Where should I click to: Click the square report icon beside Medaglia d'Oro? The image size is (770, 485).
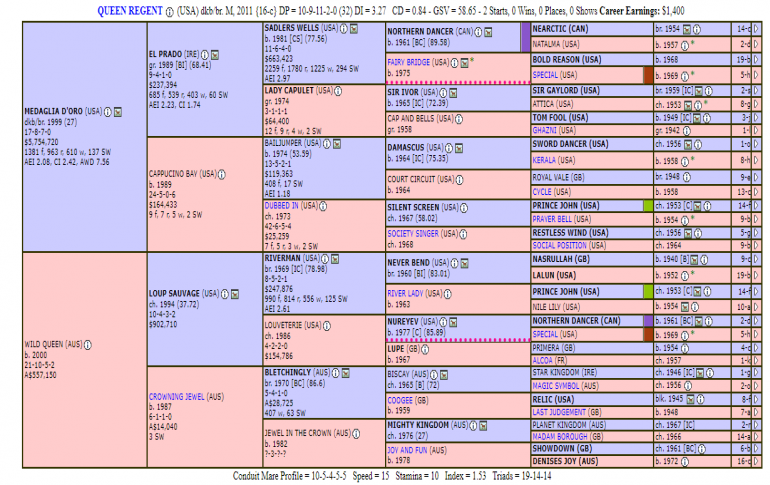pyautogui.click(x=118, y=112)
